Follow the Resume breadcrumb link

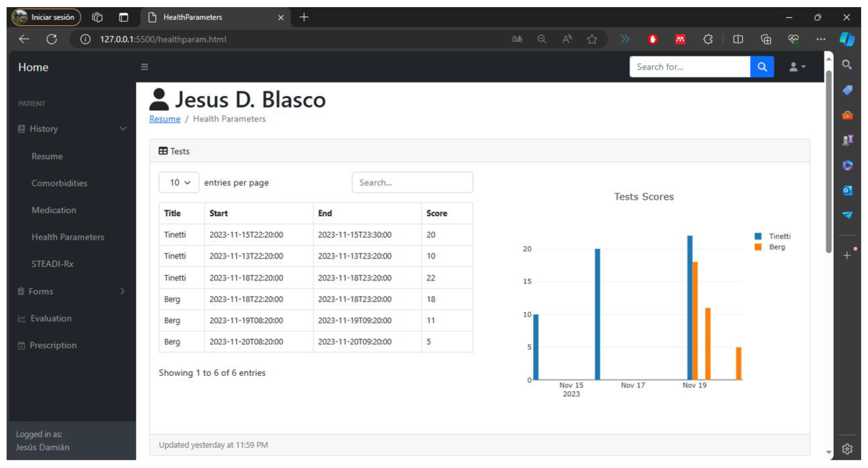[164, 119]
